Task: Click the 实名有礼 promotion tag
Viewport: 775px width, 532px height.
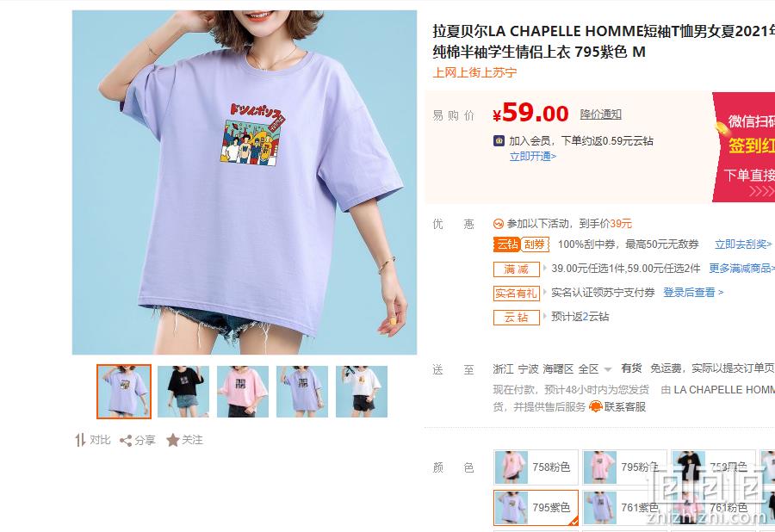Action: click(516, 293)
